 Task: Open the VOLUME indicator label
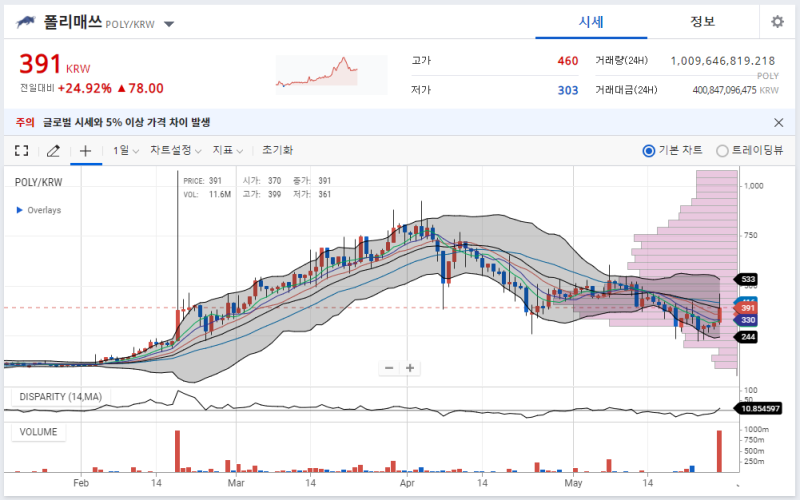point(38,432)
